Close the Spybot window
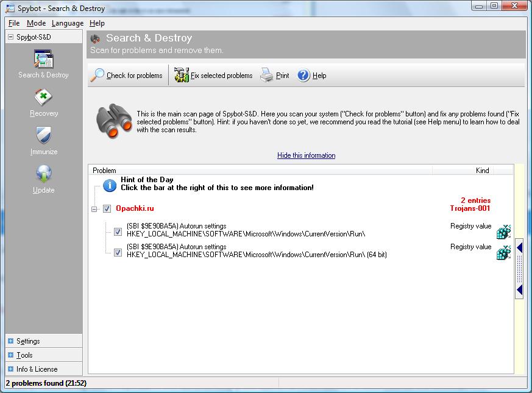 (514, 5)
